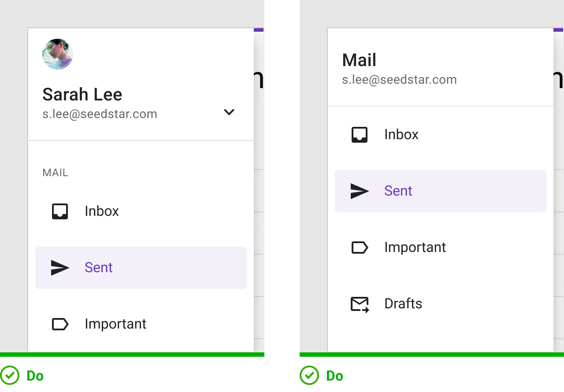
Task: Click Sarah Lee's profile avatar photo
Action: tap(57, 54)
